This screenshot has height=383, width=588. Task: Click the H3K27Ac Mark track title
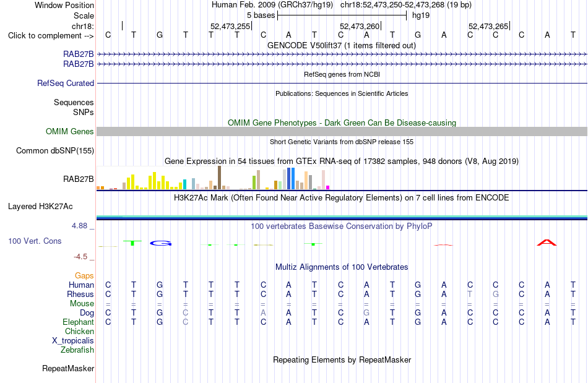coord(342,197)
